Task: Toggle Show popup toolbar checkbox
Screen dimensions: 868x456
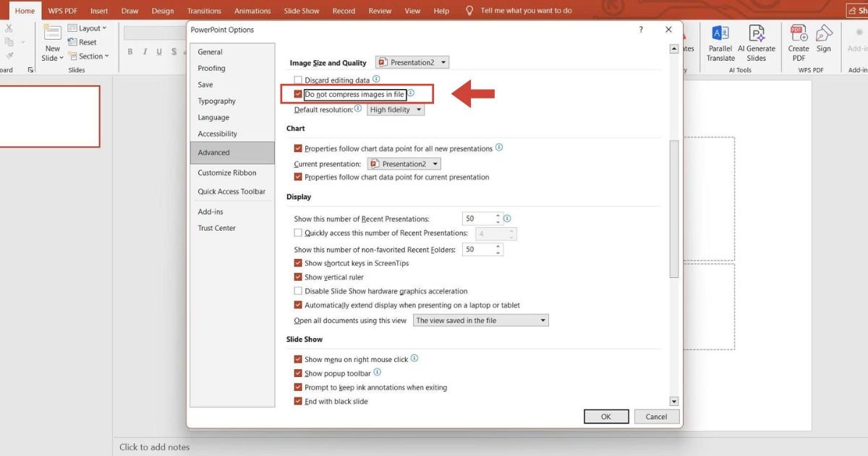Action: [x=298, y=373]
